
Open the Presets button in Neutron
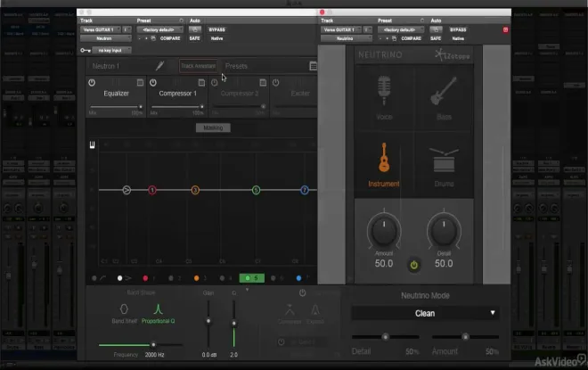[x=236, y=66]
